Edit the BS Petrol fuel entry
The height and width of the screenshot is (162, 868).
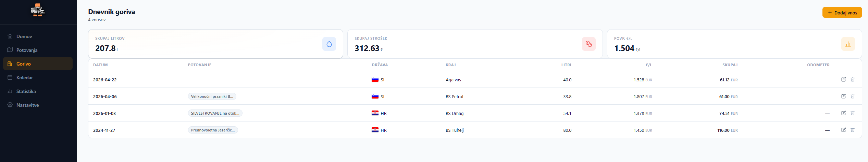(x=843, y=96)
